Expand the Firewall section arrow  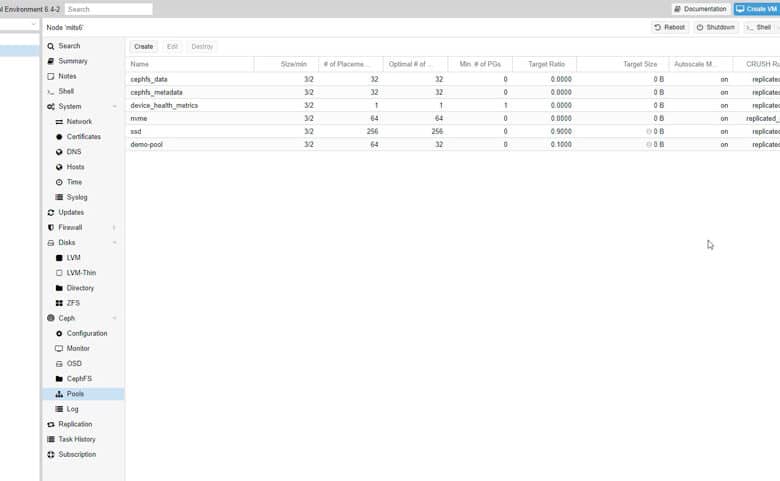[x=114, y=227]
